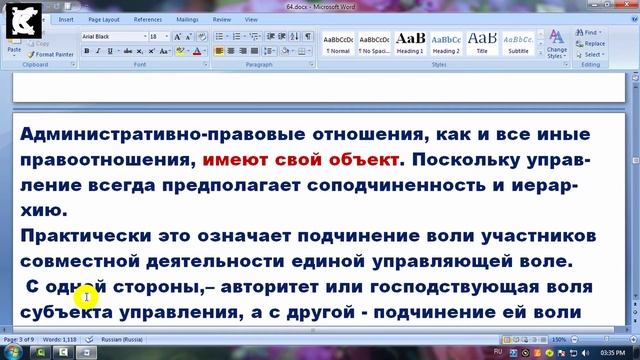Viewport: 640px width, 360px height.
Task: Apply the No Spacing style
Action: click(x=374, y=44)
